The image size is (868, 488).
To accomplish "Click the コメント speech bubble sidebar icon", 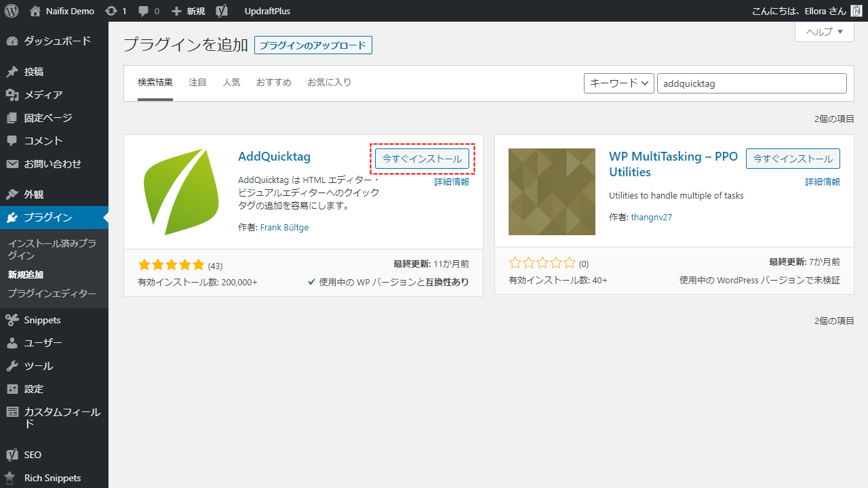I will point(12,141).
